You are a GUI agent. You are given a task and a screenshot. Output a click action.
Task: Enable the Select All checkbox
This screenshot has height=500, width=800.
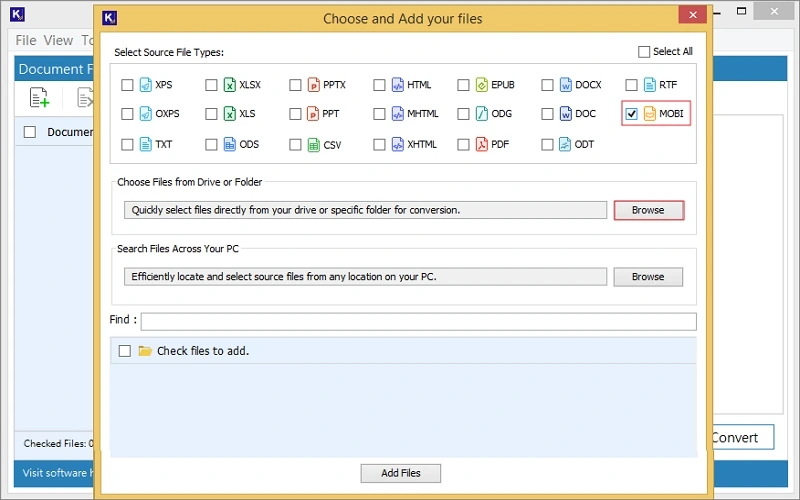(x=644, y=52)
